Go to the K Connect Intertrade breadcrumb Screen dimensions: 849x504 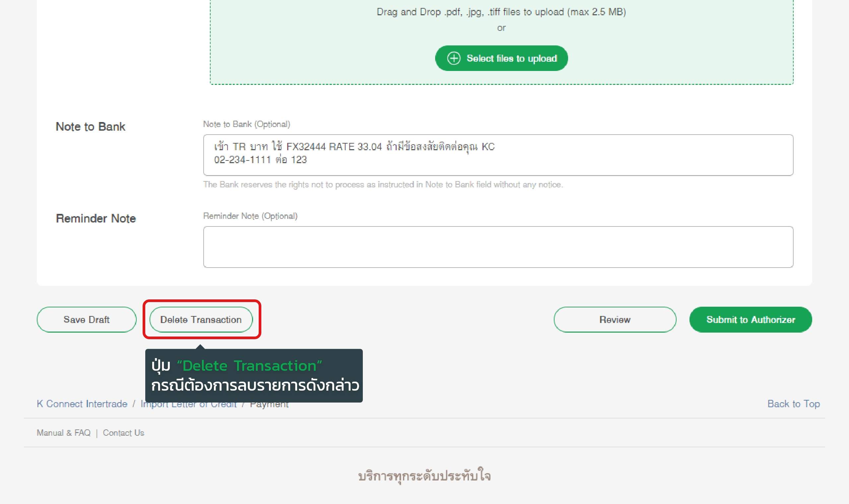pos(82,404)
